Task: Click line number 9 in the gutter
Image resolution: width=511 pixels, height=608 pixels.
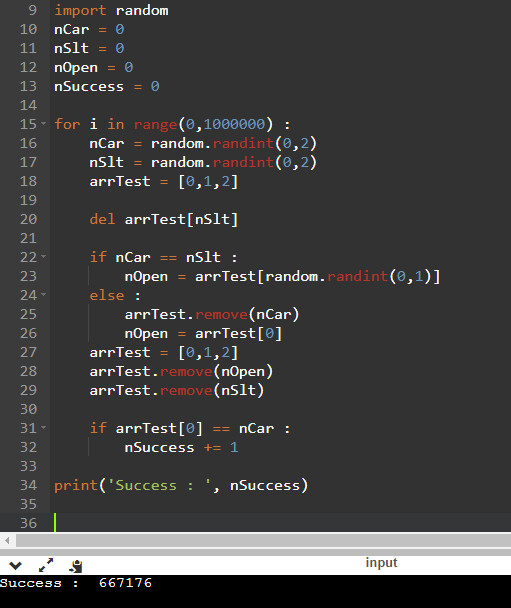Action: click(x=33, y=10)
